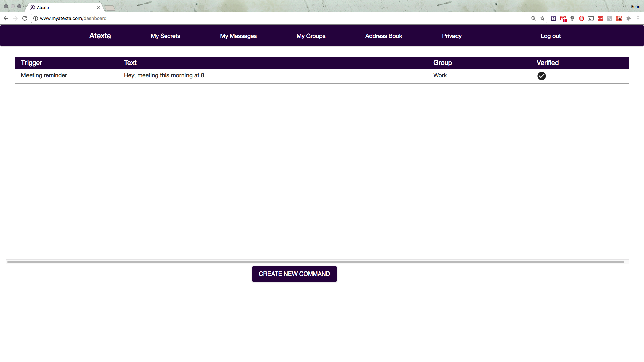This screenshot has width=644, height=362.
Task: Open the Bootstrap extension icon
Action: pos(553,18)
